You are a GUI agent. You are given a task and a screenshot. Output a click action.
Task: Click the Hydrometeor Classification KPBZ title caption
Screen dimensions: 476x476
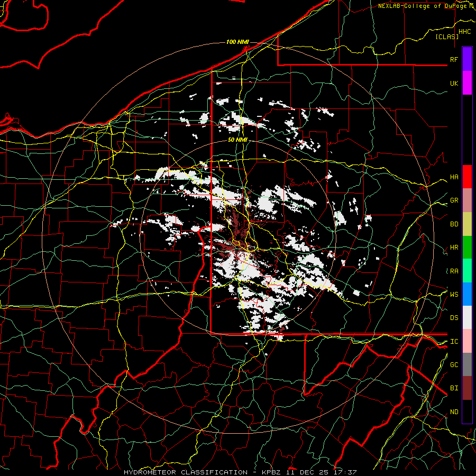tap(240, 472)
